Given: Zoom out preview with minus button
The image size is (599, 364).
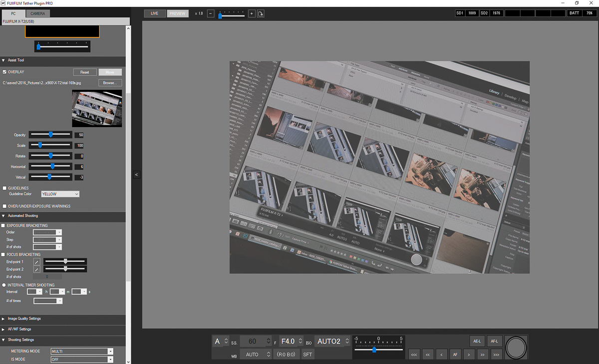Looking at the screenshot, I should point(210,13).
